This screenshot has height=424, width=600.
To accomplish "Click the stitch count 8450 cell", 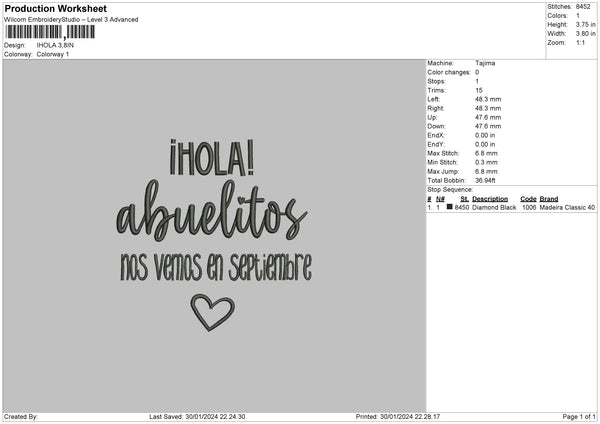I will tap(462, 207).
